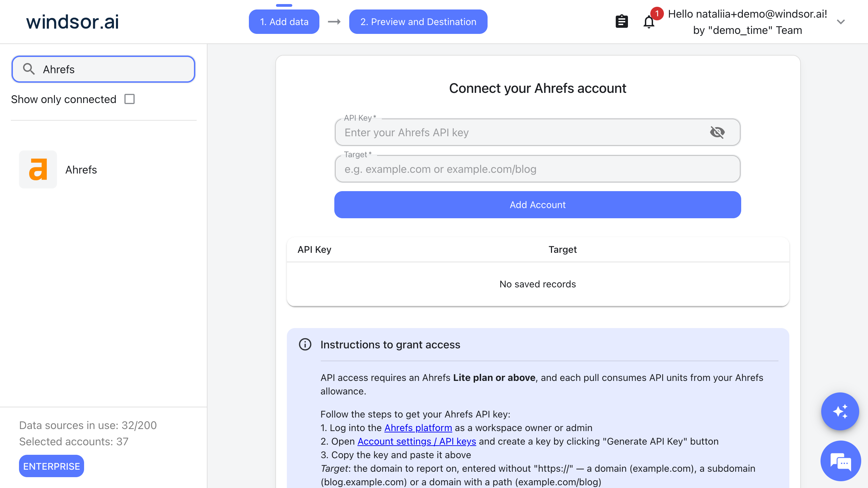
Task: Click "Instructions to grant access" heading
Action: [x=390, y=344]
